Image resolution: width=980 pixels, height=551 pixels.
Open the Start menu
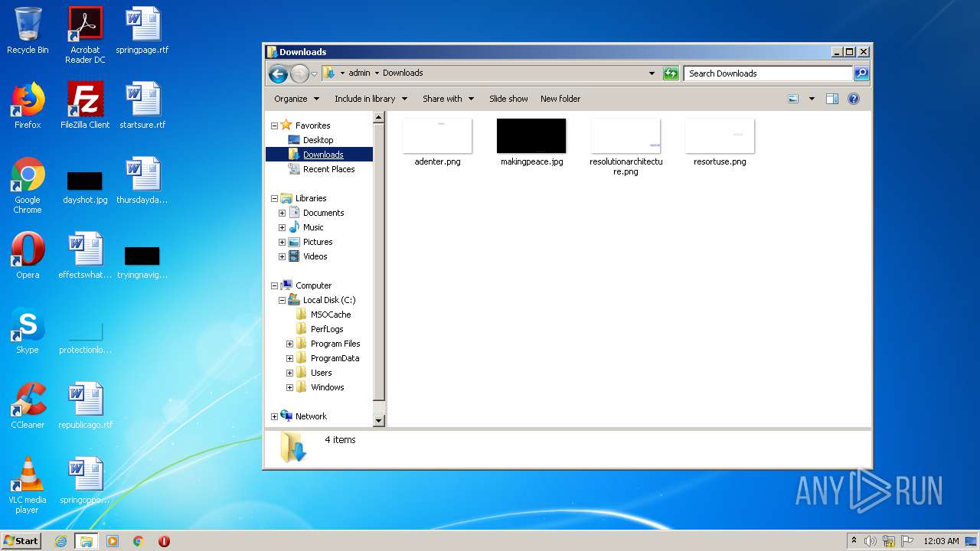pyautogui.click(x=21, y=541)
